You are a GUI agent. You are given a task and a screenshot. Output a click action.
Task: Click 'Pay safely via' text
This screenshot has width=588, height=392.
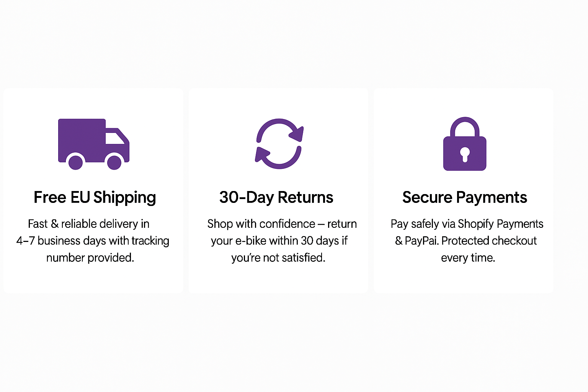pos(423,224)
